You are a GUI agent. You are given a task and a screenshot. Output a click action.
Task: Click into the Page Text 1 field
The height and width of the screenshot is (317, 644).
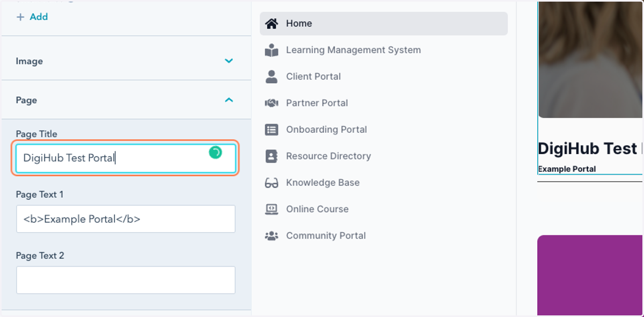[x=126, y=219]
